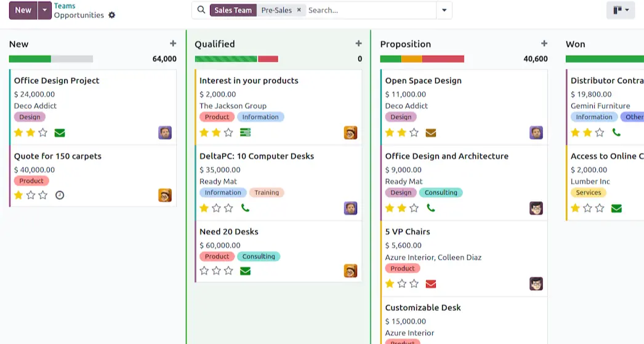Click the plus icon in New column

point(173,44)
